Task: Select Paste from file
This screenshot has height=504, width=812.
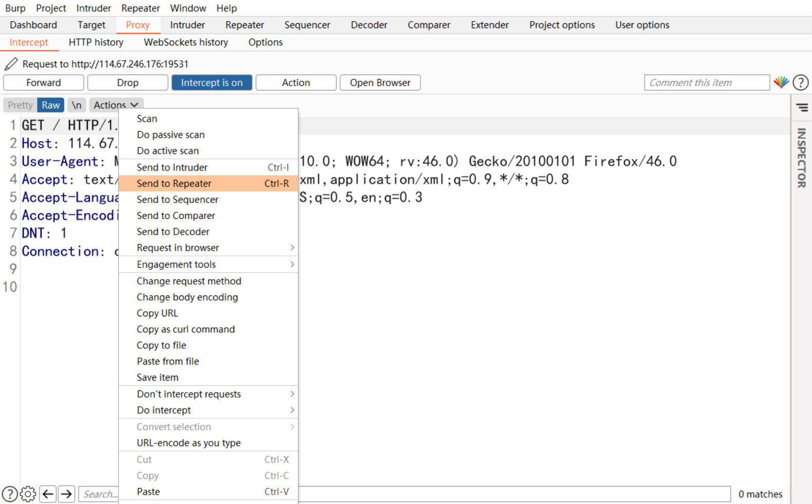Action: pyautogui.click(x=208, y=361)
